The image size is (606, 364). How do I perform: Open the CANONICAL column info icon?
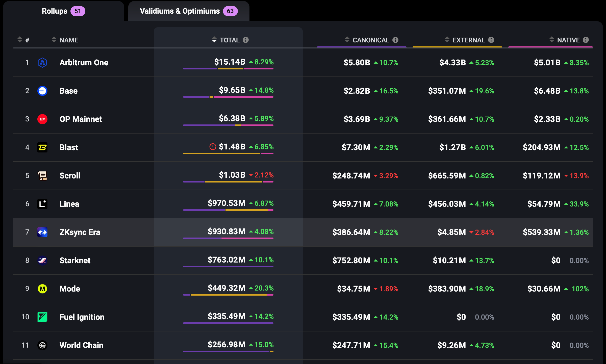pos(395,40)
